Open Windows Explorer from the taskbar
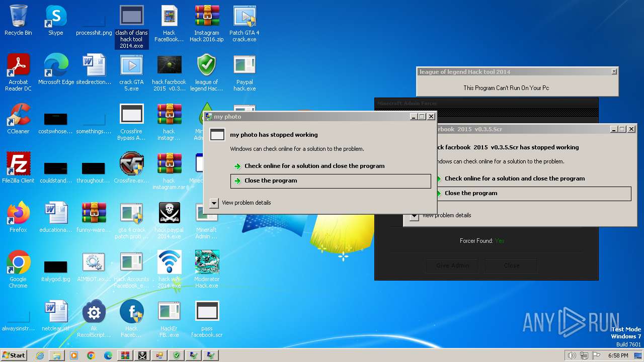This screenshot has width=644, height=362. click(57, 355)
